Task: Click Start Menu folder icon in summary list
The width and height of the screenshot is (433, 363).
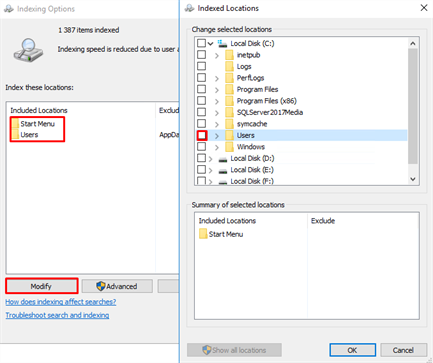Action: (x=203, y=234)
